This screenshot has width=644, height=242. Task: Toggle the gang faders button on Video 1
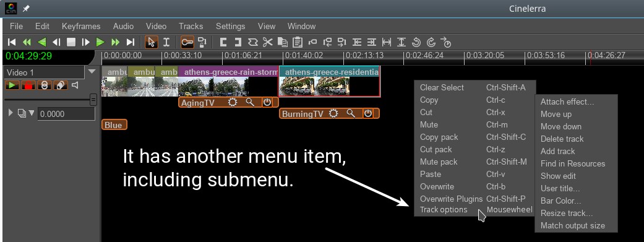click(45, 85)
